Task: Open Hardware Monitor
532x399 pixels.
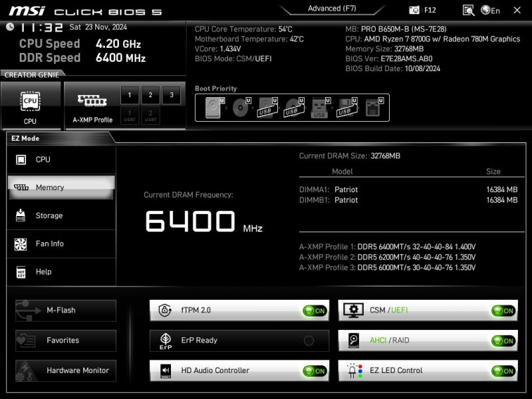Action: tap(66, 370)
